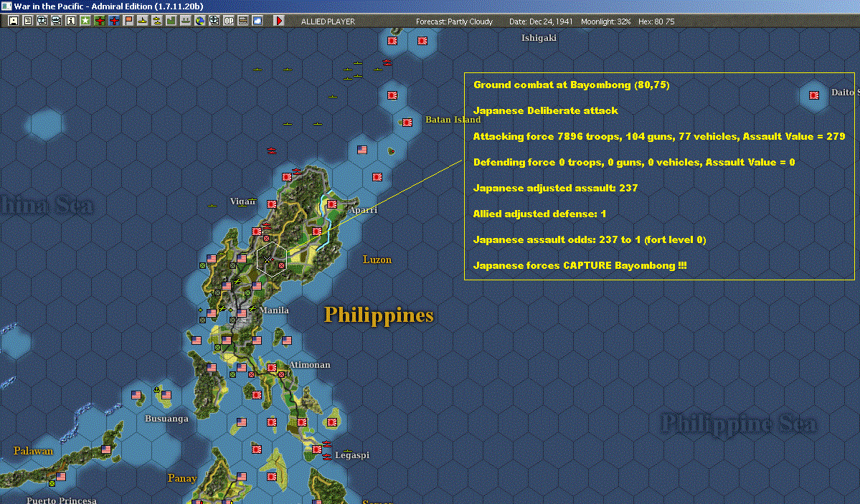Click the 'ALLIED PLAYER' status label

point(328,22)
